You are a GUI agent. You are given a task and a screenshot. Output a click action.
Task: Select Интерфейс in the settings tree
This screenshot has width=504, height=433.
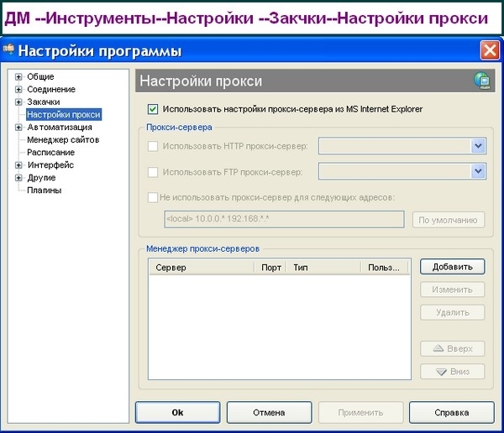coord(50,165)
